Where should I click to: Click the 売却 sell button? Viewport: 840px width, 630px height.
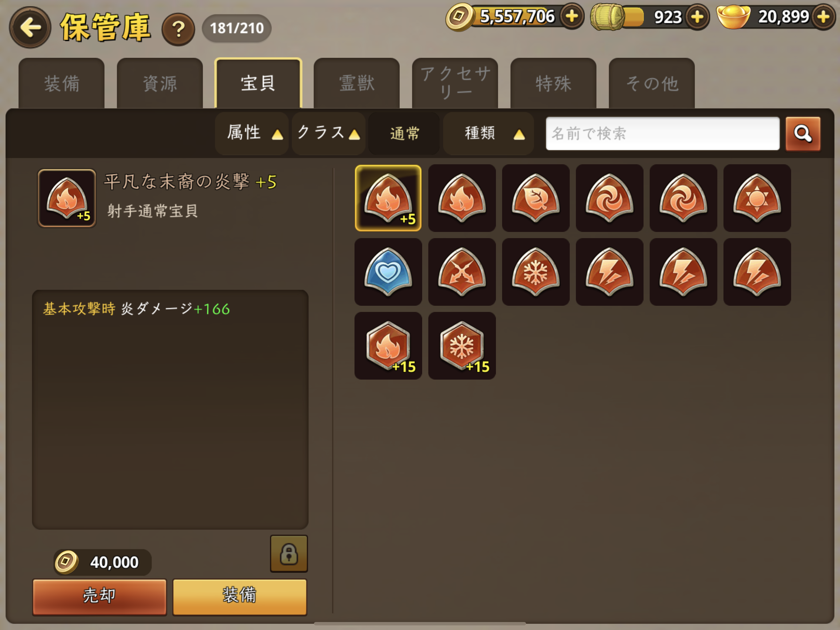(100, 596)
